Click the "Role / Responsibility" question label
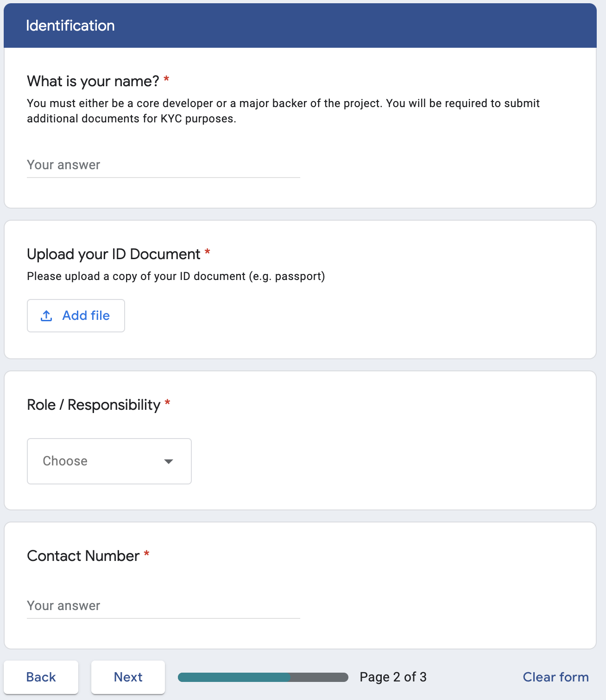 tap(94, 405)
